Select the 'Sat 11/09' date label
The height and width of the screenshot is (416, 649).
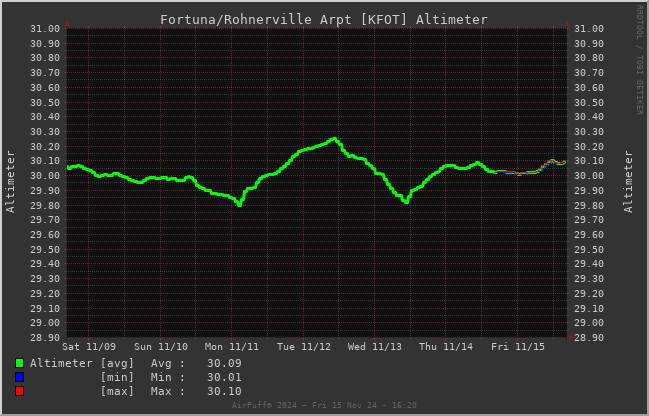[x=89, y=346]
